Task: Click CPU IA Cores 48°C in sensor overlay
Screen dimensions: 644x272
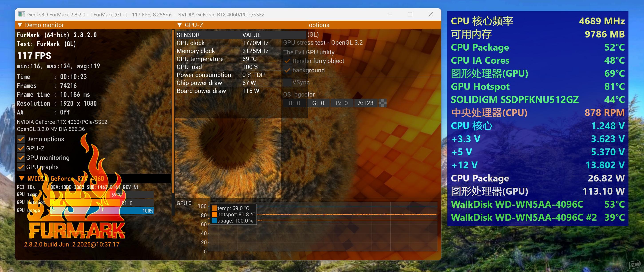Action: [538, 60]
